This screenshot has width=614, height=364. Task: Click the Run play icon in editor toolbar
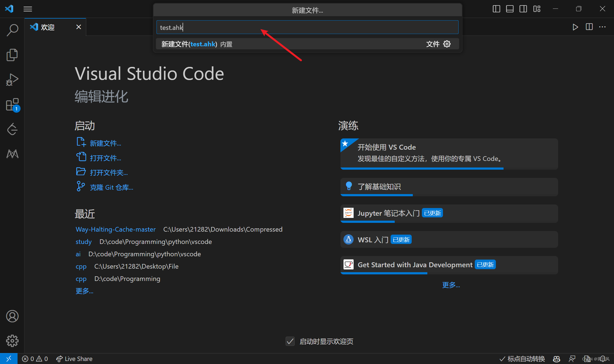pyautogui.click(x=575, y=27)
